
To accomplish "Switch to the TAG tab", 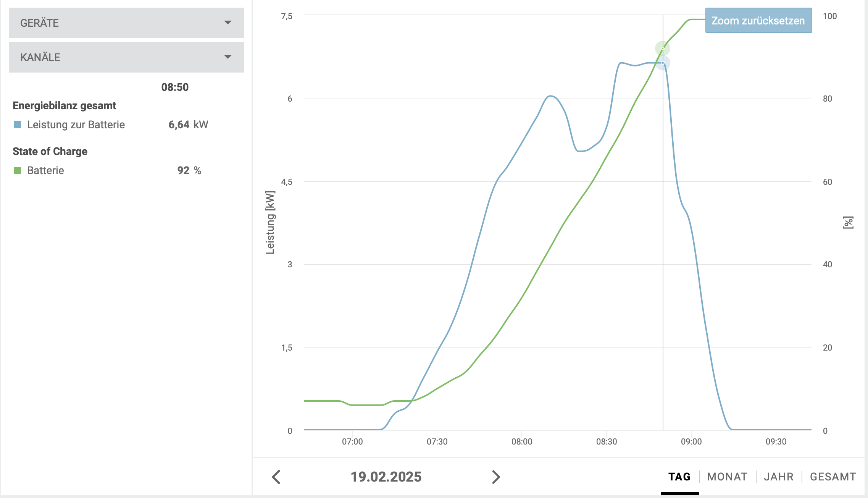I will tap(679, 477).
